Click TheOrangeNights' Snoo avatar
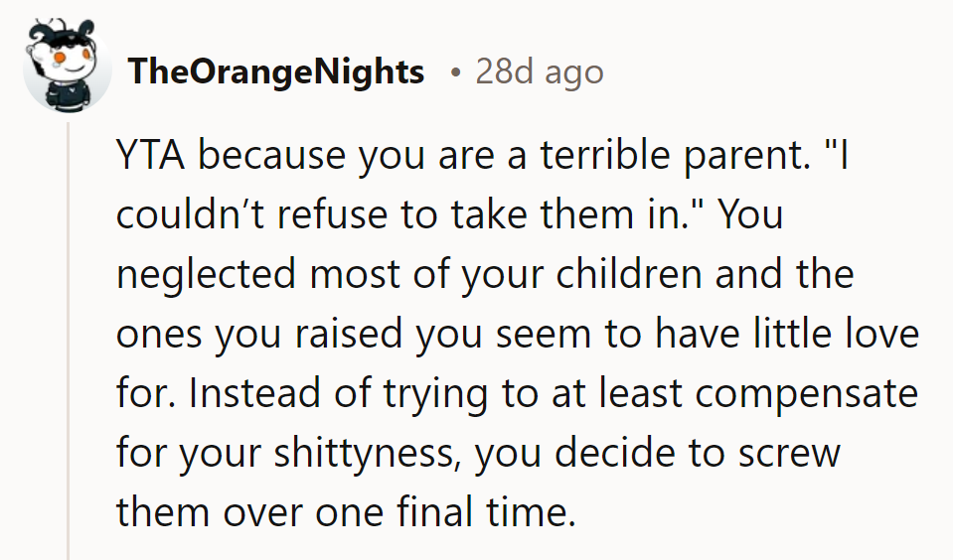Screen dimensions: 953x560 (68, 70)
